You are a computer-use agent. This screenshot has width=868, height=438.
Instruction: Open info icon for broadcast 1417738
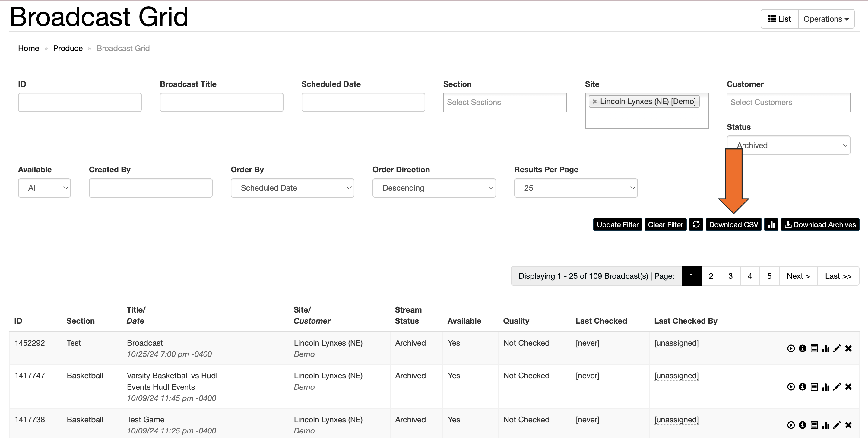point(802,425)
